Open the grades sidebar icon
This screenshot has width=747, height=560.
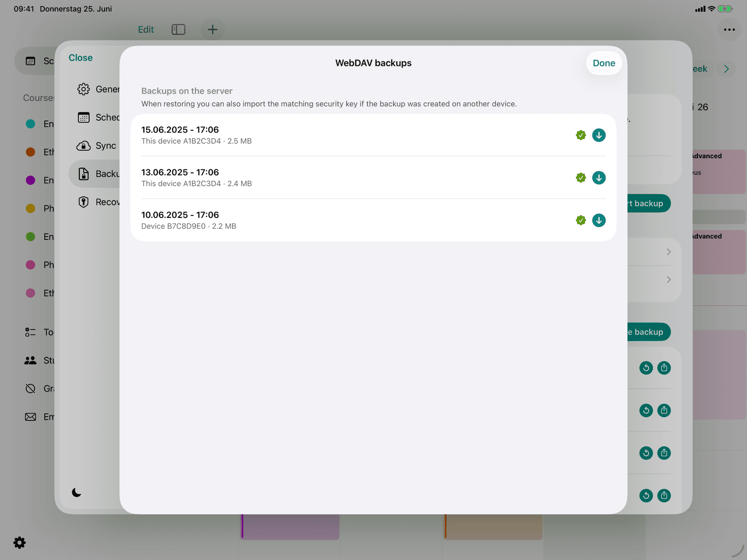pyautogui.click(x=30, y=389)
